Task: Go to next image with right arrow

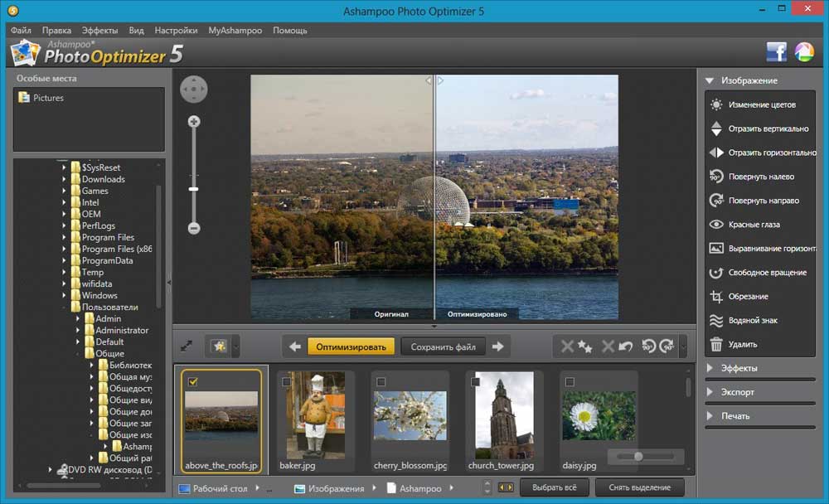Action: [x=497, y=347]
